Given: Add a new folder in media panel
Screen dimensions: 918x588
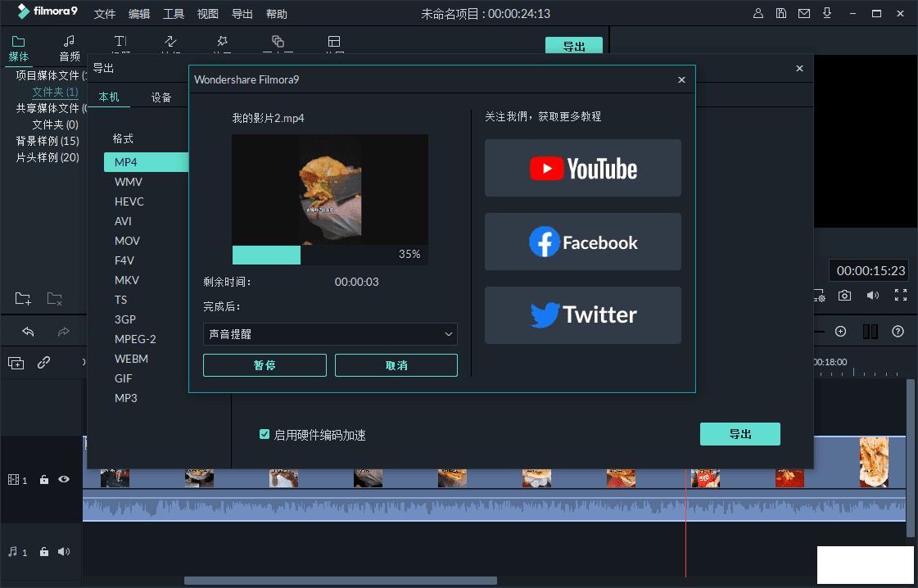Looking at the screenshot, I should pyautogui.click(x=23, y=298).
